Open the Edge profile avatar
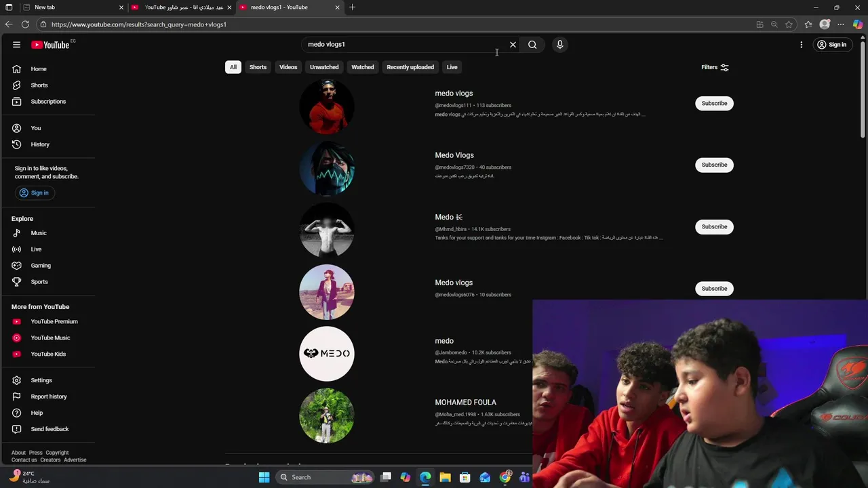This screenshot has height=488, width=868. click(x=825, y=24)
